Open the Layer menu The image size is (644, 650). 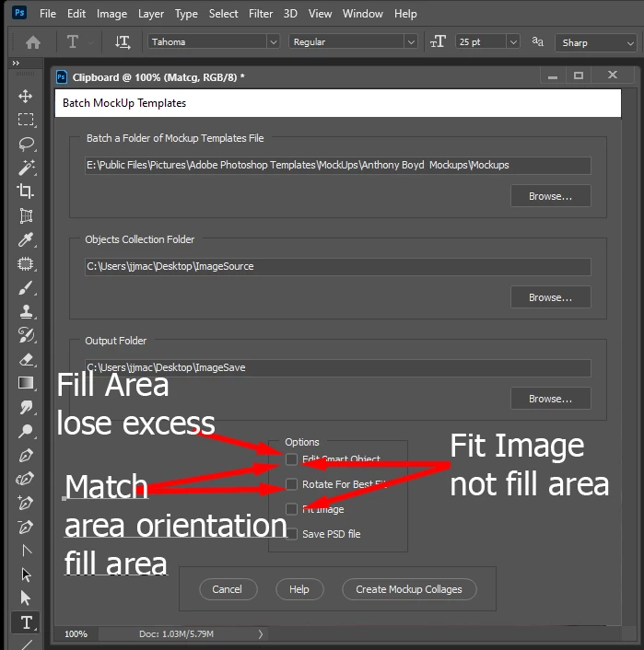[151, 14]
